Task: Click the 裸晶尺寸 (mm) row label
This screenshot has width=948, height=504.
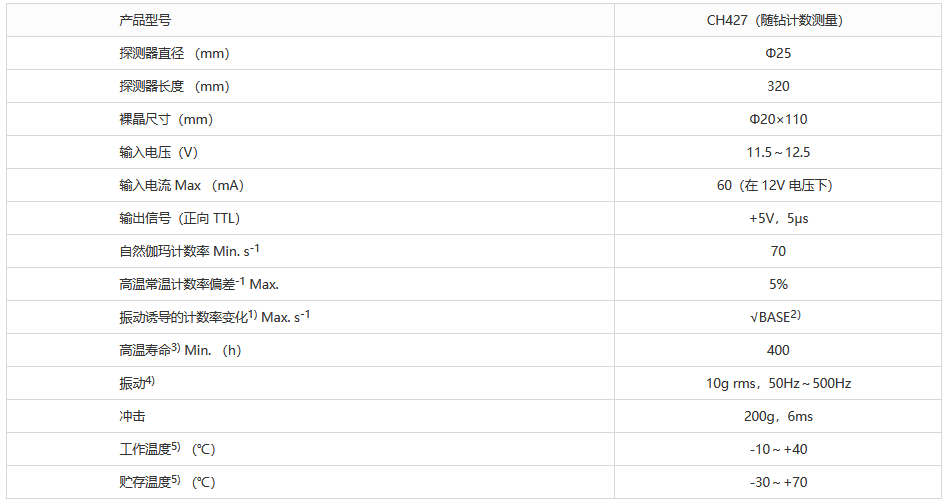Action: pyautogui.click(x=166, y=119)
